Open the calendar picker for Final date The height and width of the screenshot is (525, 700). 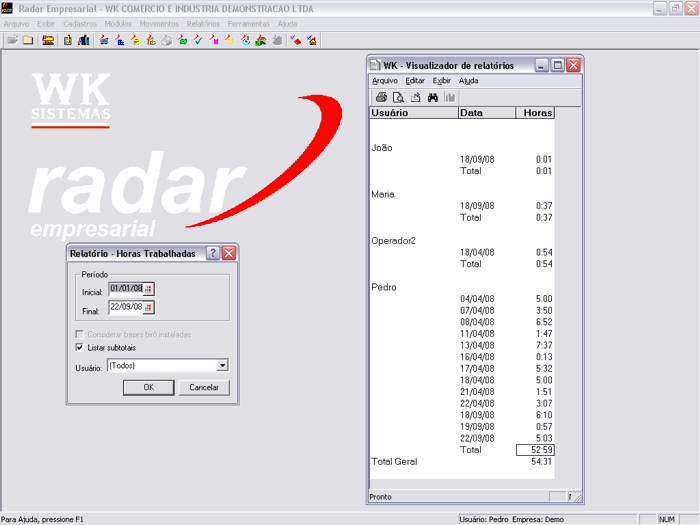coord(149,307)
